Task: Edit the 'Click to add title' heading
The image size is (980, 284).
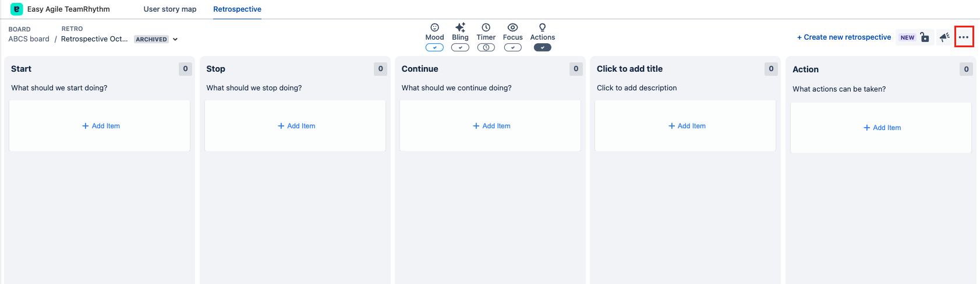Action: point(629,69)
